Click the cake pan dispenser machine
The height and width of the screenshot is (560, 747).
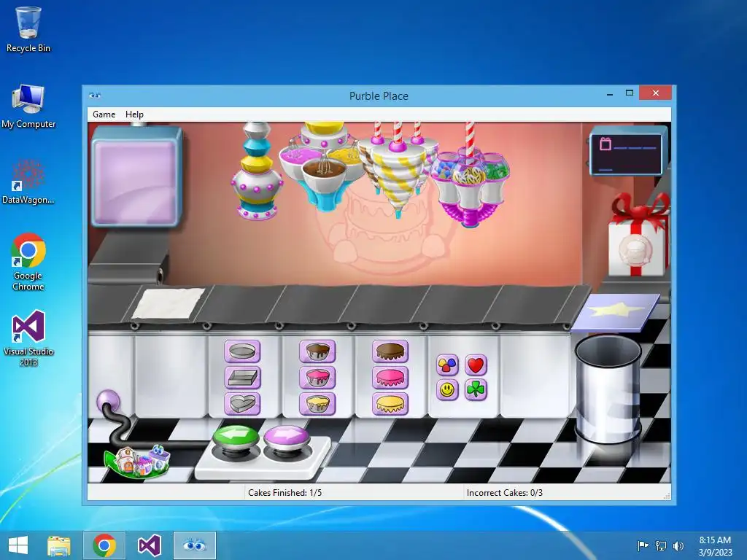[257, 171]
